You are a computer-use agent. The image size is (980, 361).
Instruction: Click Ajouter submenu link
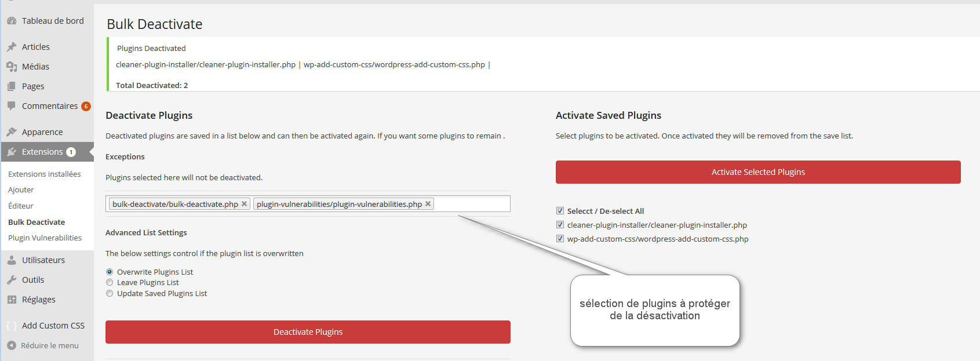21,189
